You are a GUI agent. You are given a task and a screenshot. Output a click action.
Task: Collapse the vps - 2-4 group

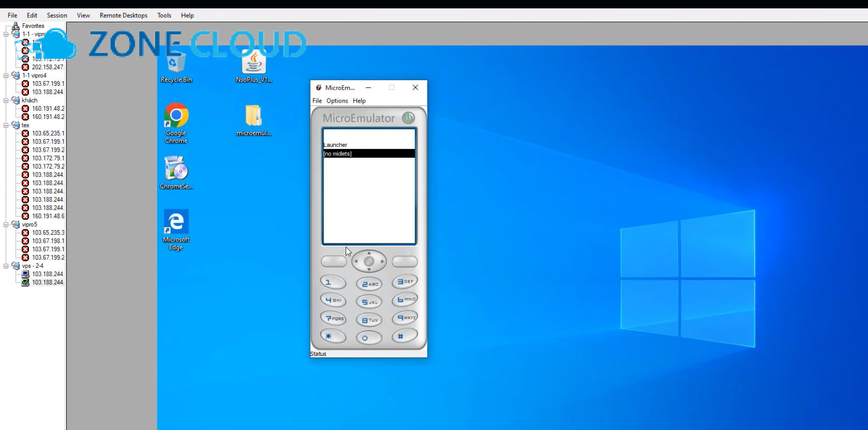[6, 266]
